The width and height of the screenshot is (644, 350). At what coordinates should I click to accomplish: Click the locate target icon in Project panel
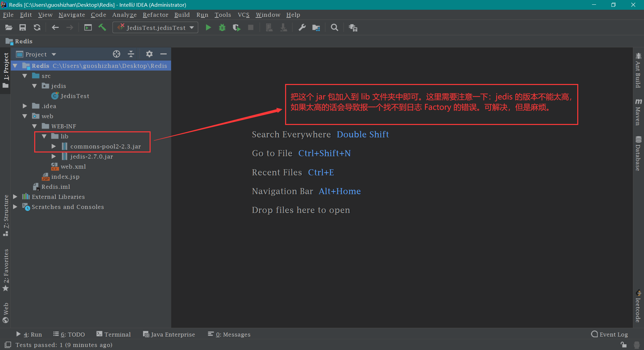pos(116,54)
